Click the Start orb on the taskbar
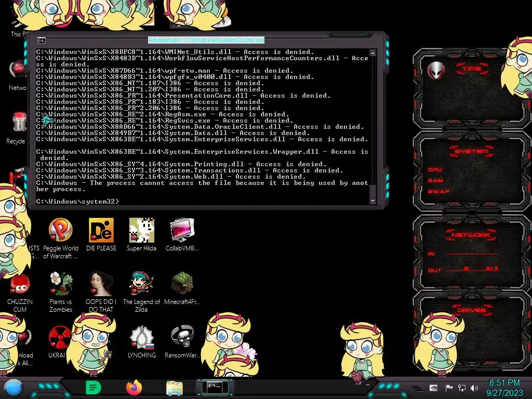The height and width of the screenshot is (399, 532). pyautogui.click(x=14, y=388)
